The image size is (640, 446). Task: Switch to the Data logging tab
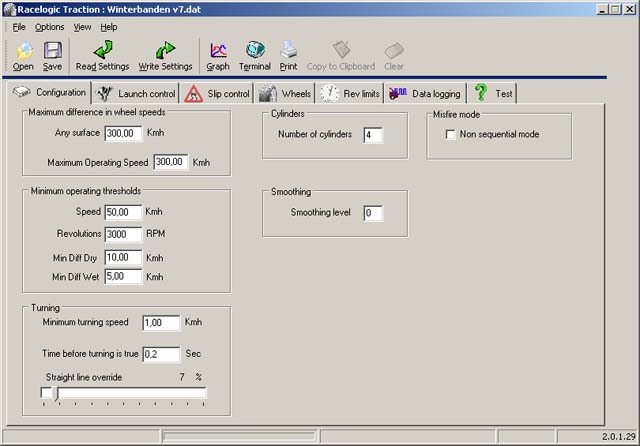(x=425, y=93)
